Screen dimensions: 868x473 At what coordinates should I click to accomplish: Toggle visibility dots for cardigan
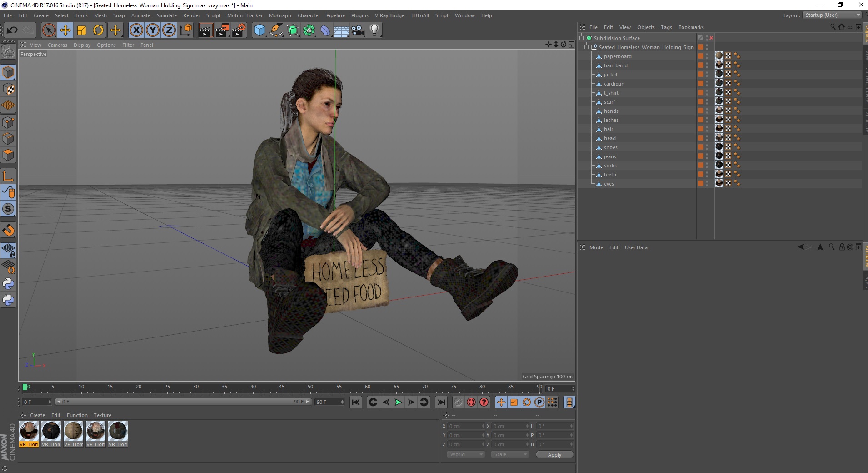point(707,84)
